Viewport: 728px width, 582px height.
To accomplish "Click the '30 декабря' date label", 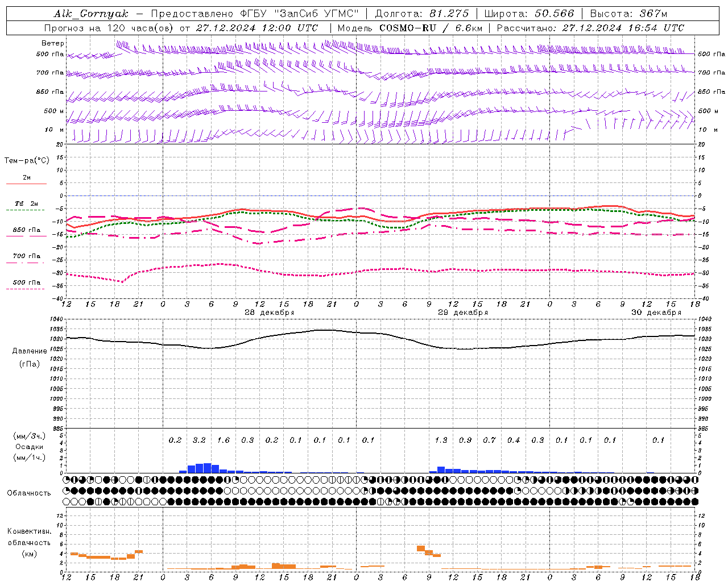I will (x=656, y=313).
